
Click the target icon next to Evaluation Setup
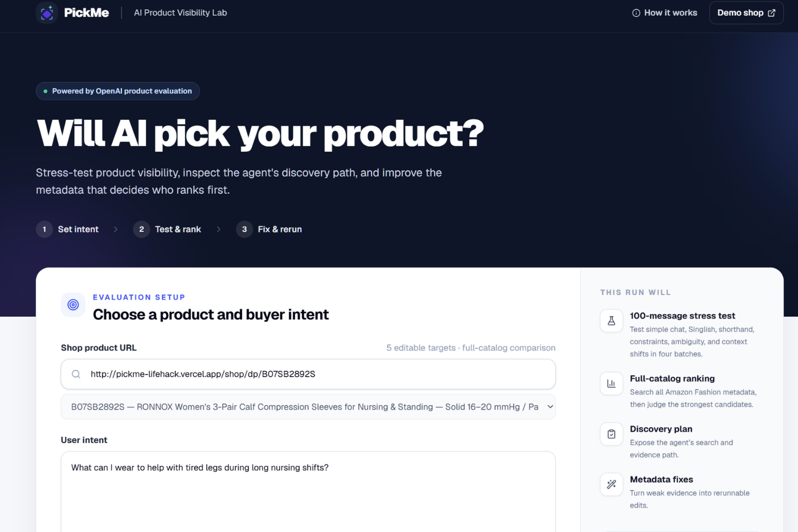click(x=73, y=305)
